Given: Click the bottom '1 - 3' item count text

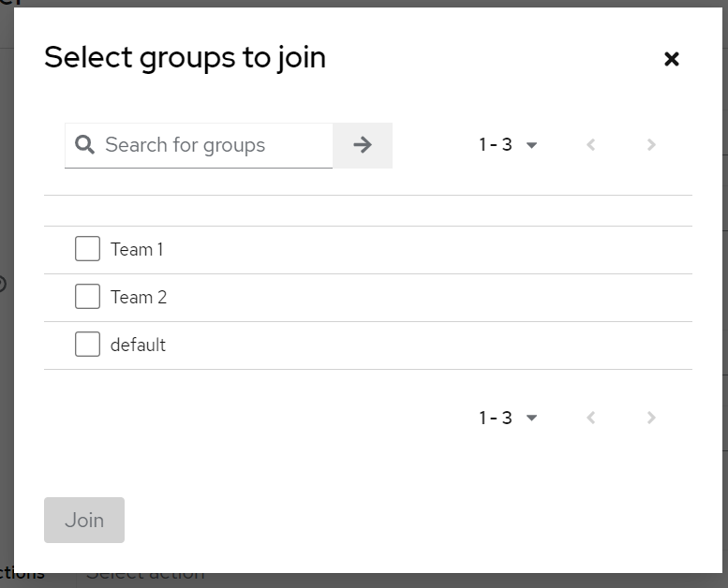Looking at the screenshot, I should coord(496,418).
